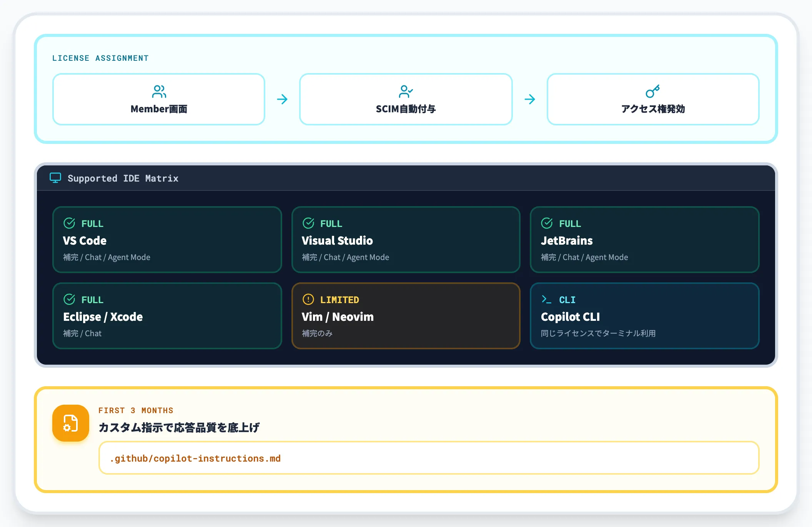The width and height of the screenshot is (812, 527).
Task: Open the Vim / Neovim card
Action: pos(406,316)
